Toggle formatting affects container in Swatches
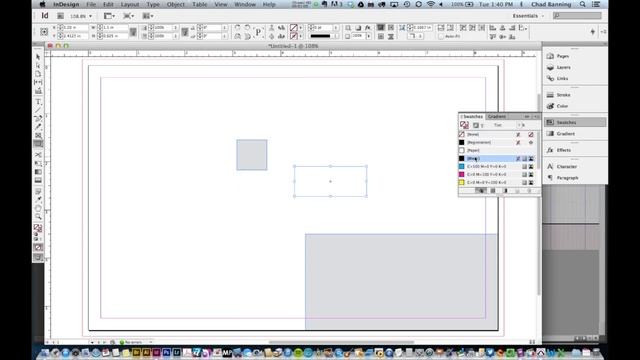640x360 pixels. (476, 125)
